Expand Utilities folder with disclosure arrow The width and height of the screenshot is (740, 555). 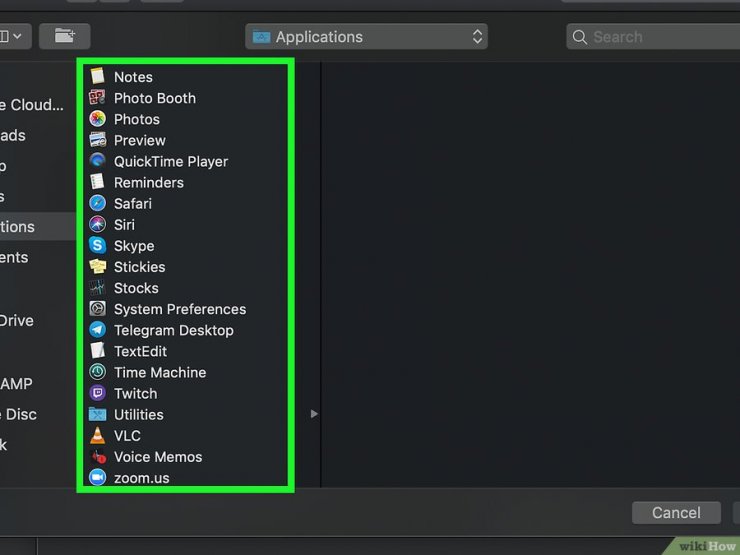[x=314, y=414]
